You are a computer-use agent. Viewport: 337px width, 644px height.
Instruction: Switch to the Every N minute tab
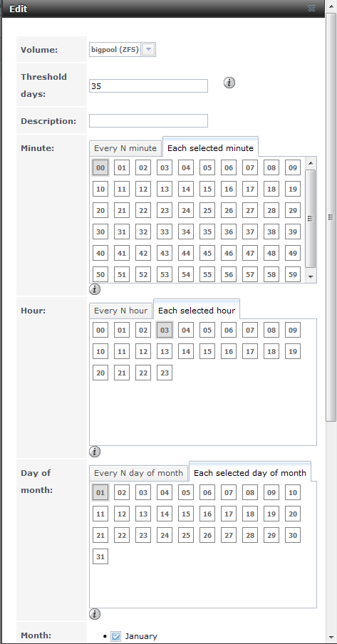(x=125, y=149)
